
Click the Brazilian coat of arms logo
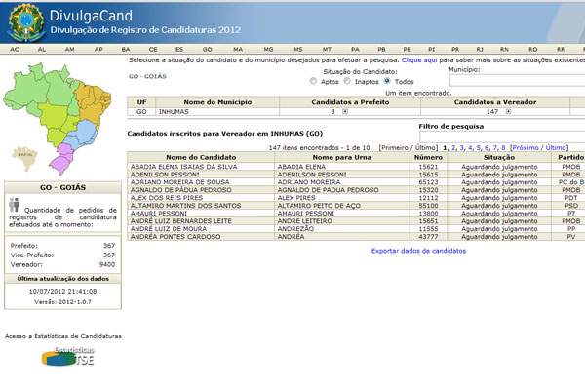tap(26, 22)
